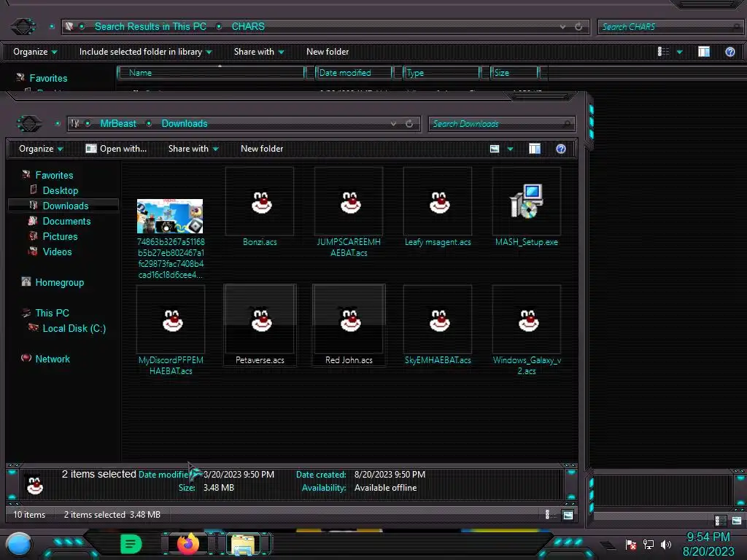747x560 pixels.
Task: Open Share with menu in CHARS window
Action: (259, 52)
